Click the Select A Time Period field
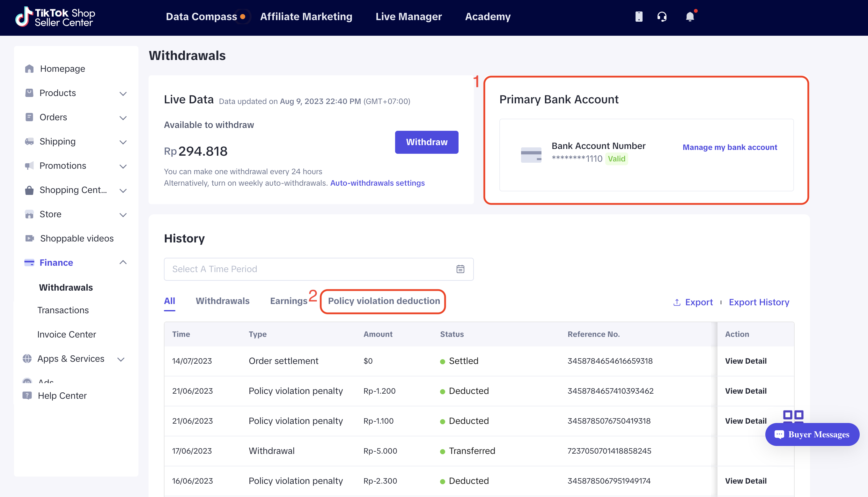868x497 pixels. [x=307, y=269]
